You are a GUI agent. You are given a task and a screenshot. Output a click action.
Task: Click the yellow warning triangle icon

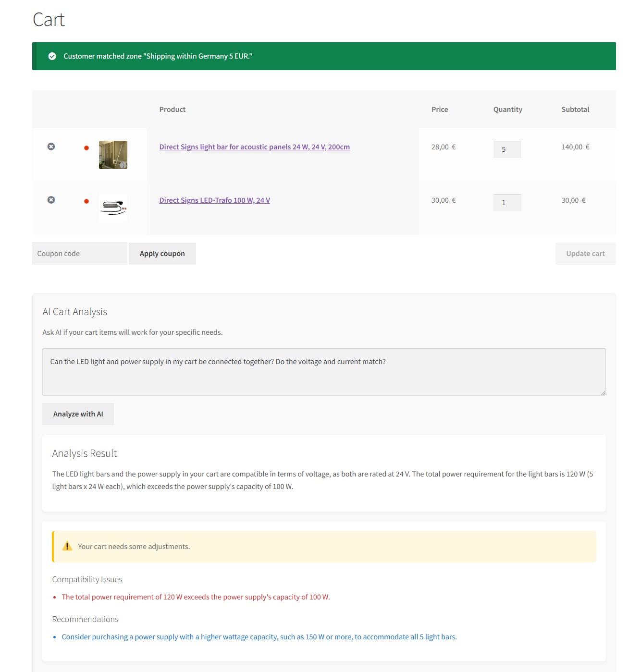click(x=67, y=546)
